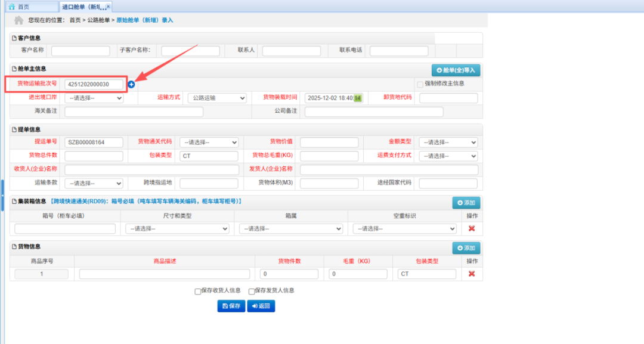Click the 客户名称 input field
Viewport: 644px width, 344px height.
tap(80, 51)
